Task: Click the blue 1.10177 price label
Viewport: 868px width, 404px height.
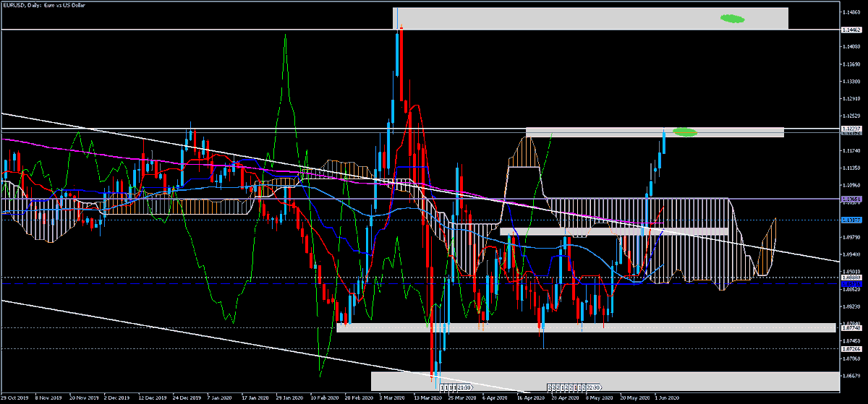Action: pyautogui.click(x=851, y=220)
